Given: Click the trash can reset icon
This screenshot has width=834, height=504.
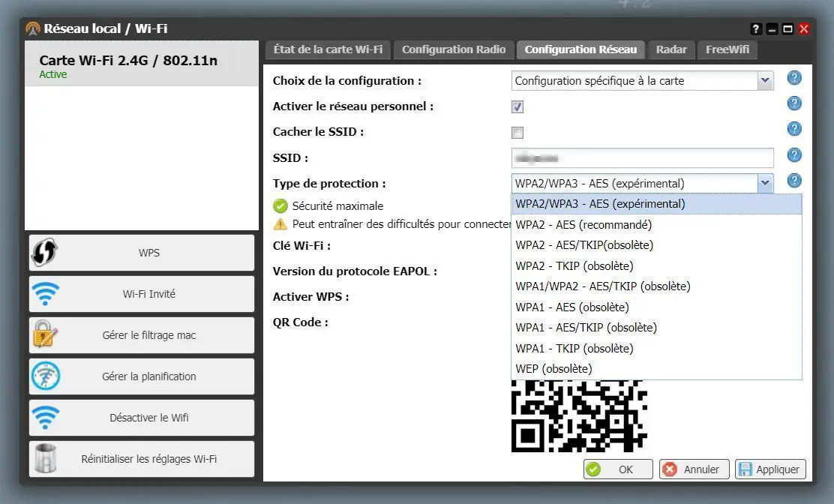Looking at the screenshot, I should coord(45,458).
